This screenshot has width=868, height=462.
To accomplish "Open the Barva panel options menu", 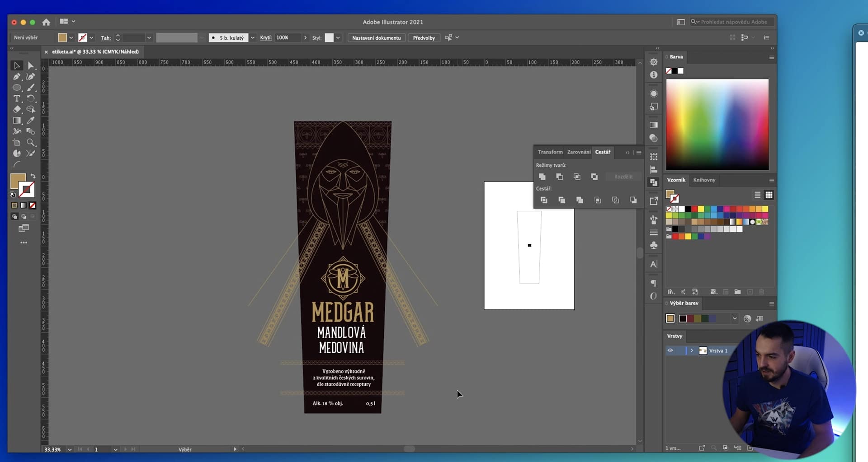I will [x=772, y=57].
